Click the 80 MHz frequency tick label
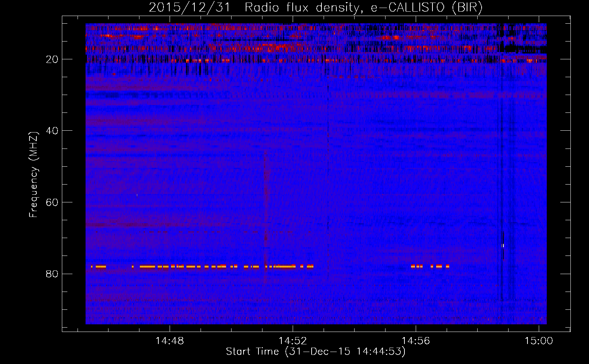 52,274
